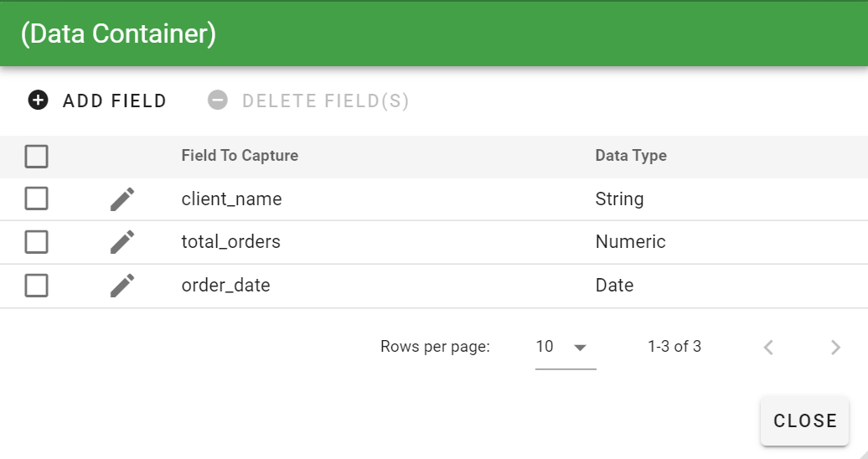Click the pencil icon for total_orders

(x=122, y=242)
